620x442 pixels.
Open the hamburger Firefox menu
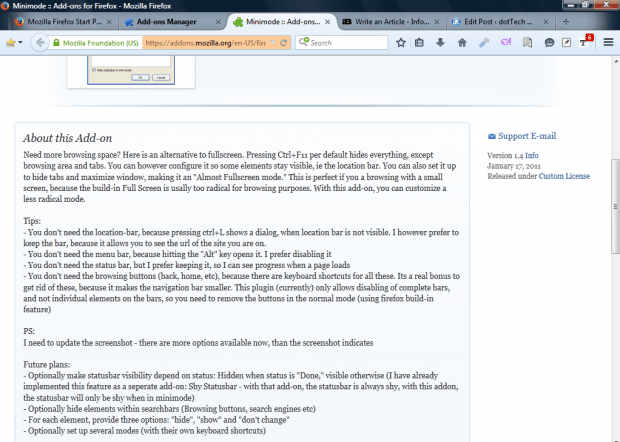[x=608, y=42]
